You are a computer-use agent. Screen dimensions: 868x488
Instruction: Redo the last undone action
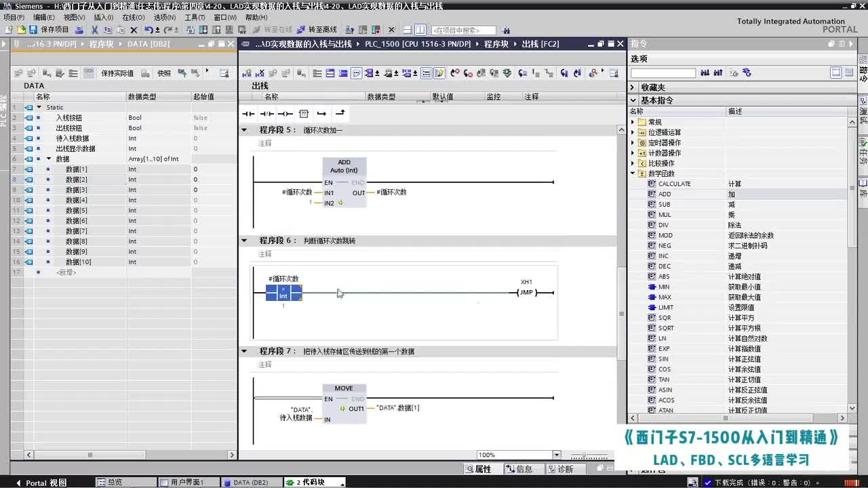point(169,30)
